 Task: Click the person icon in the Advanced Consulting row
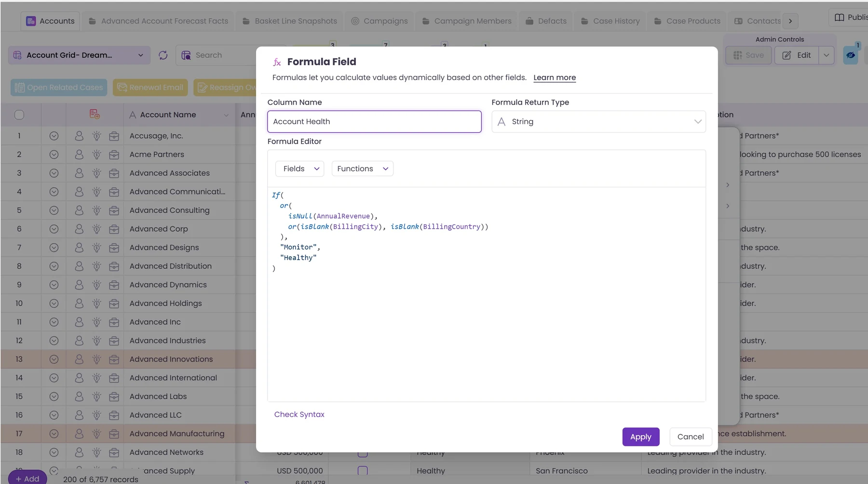pos(79,210)
